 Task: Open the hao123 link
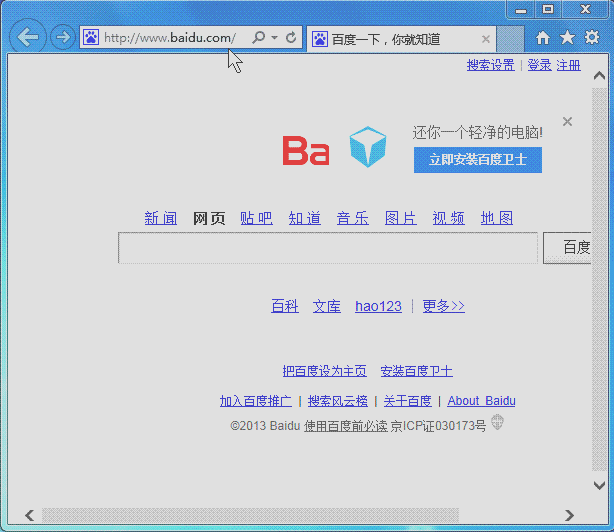pyautogui.click(x=378, y=306)
